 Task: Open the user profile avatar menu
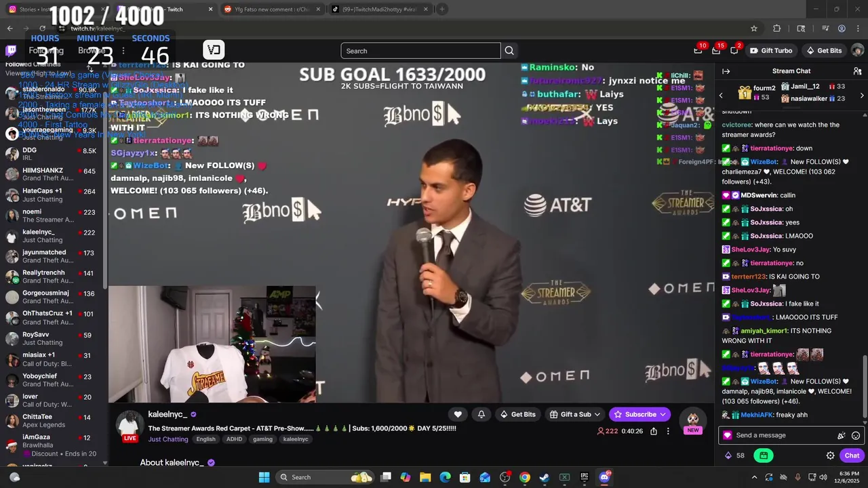coord(857,51)
